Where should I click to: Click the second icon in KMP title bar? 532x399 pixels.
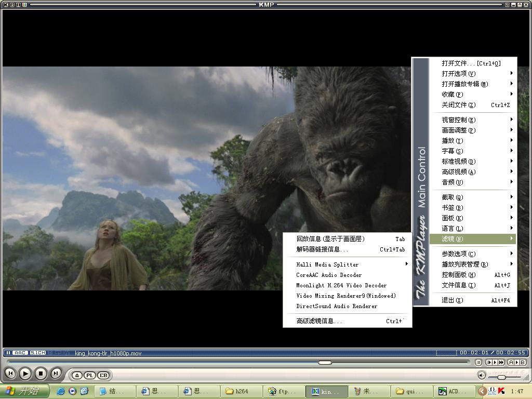tap(12, 4)
